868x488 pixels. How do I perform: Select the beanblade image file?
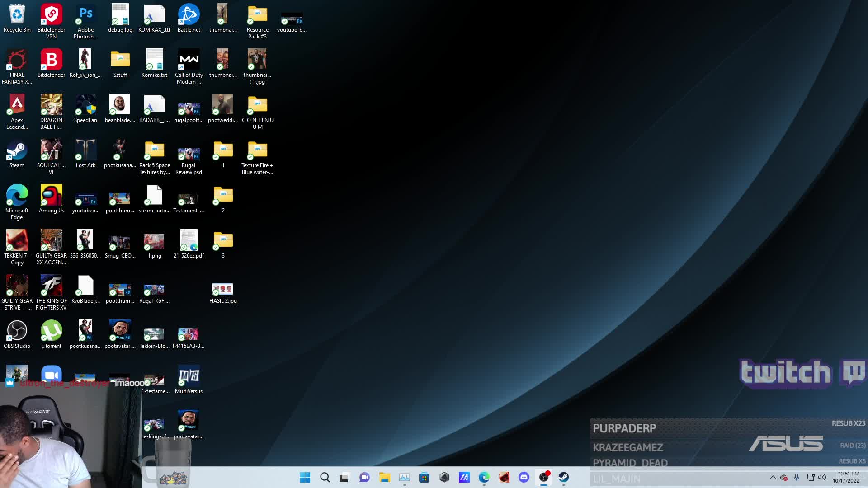click(120, 109)
